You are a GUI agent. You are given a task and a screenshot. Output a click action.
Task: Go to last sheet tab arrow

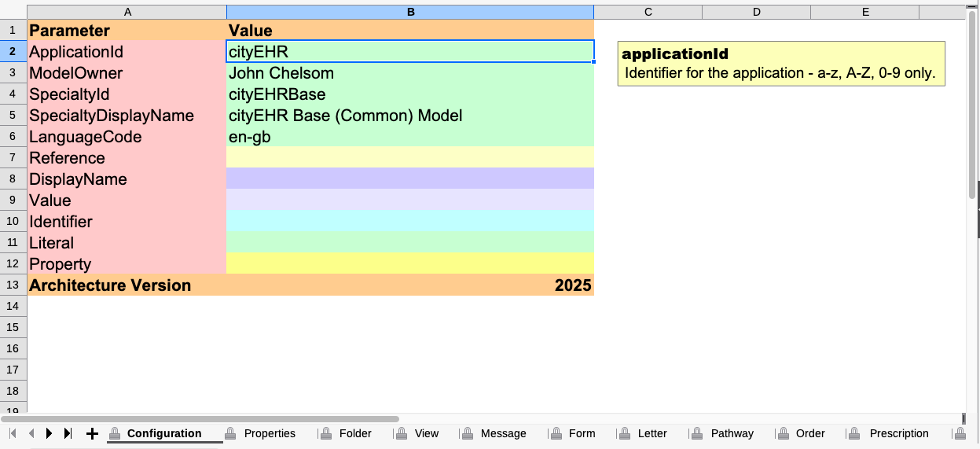[68, 433]
